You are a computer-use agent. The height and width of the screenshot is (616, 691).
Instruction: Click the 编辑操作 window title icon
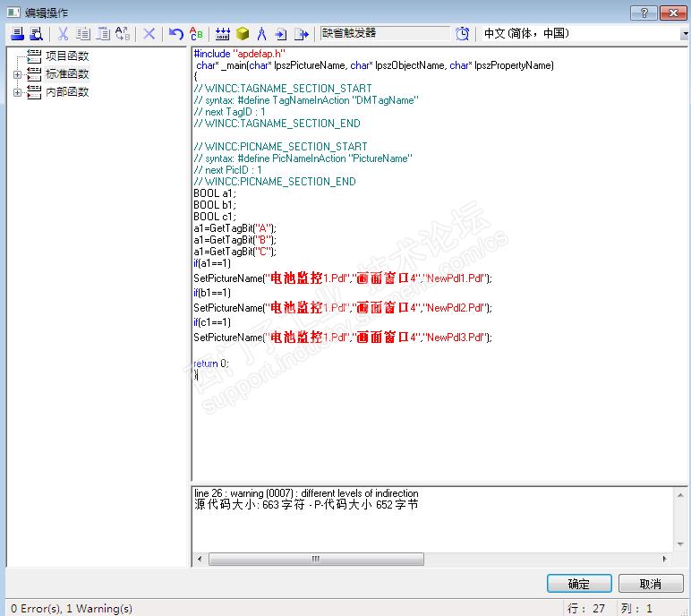coord(13,13)
